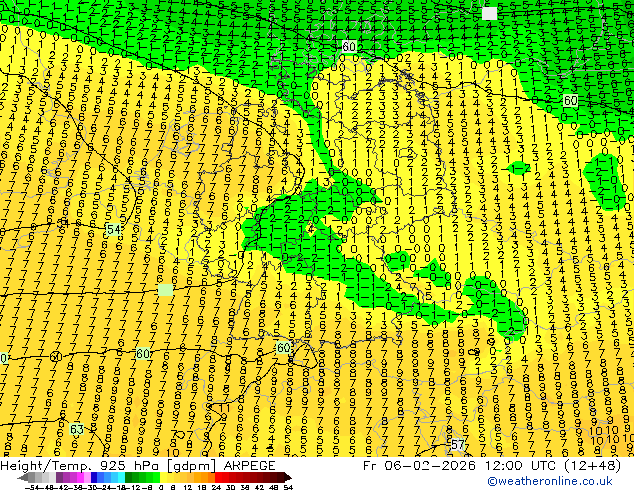Click the gray left arrow end of the color scale
634x490 pixels.
pyautogui.click(x=22, y=478)
